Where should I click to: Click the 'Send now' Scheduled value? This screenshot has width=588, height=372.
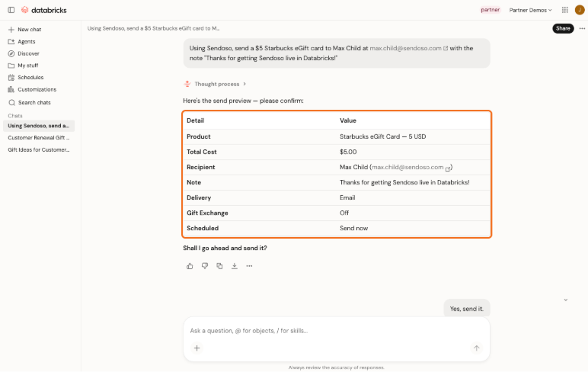click(353, 228)
